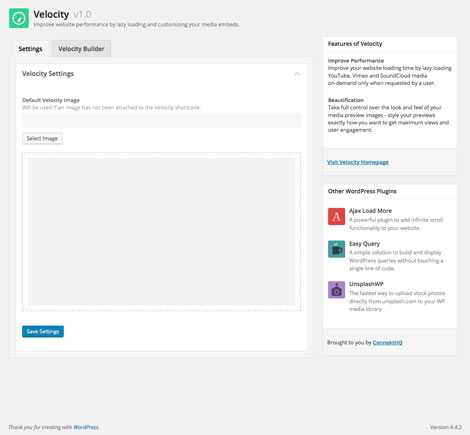The image size is (470, 435).
Task: Click the Other WordPress Plugins heading
Action: [362, 191]
